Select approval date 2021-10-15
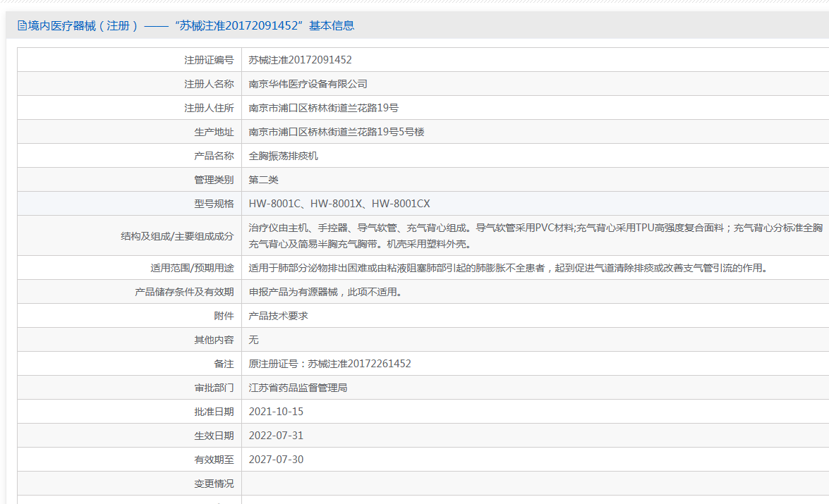This screenshot has width=829, height=504. click(x=276, y=412)
